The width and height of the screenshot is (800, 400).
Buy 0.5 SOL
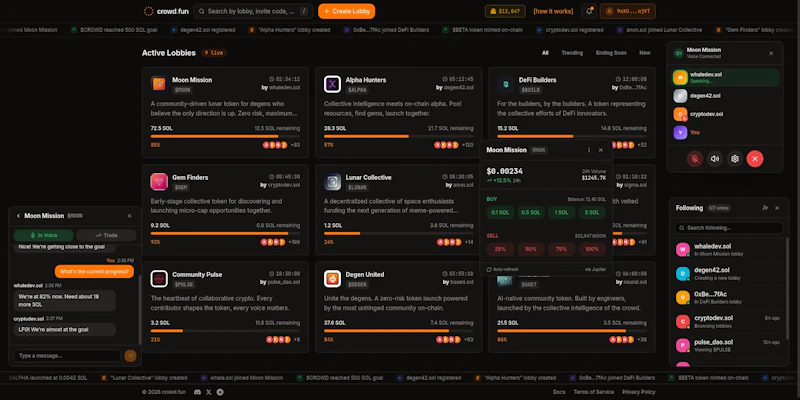click(x=531, y=213)
